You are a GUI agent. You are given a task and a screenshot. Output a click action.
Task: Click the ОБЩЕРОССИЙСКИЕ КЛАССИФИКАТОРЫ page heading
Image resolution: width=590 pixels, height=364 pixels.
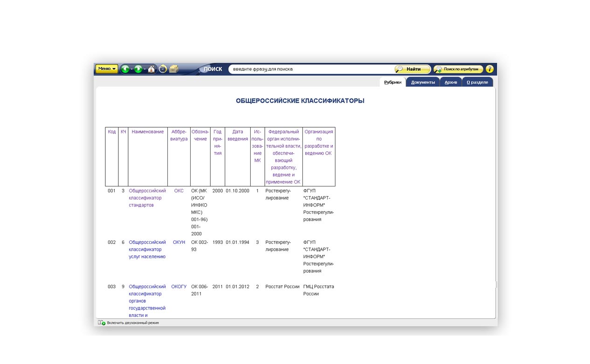click(x=300, y=101)
